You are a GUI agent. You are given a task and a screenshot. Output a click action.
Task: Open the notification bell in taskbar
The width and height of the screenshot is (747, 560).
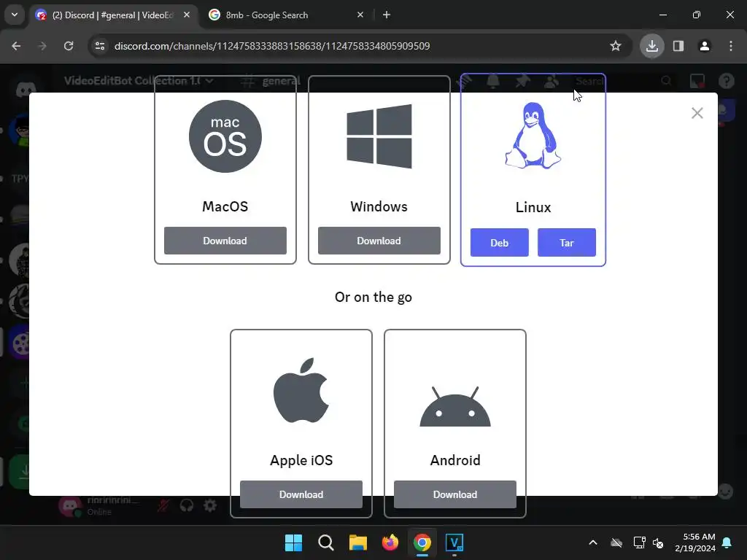pos(727,542)
